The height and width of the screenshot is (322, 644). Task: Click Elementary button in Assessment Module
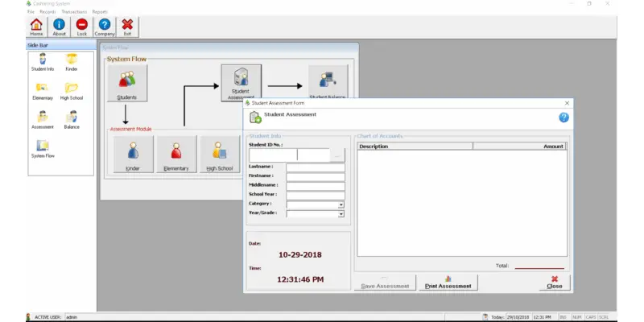[x=176, y=154]
